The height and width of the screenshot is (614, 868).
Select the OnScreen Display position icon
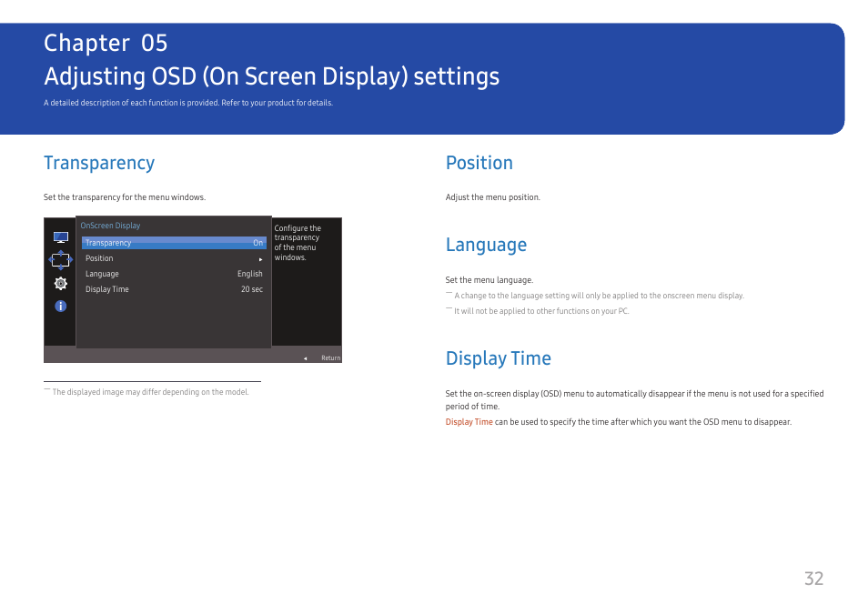[x=61, y=259]
